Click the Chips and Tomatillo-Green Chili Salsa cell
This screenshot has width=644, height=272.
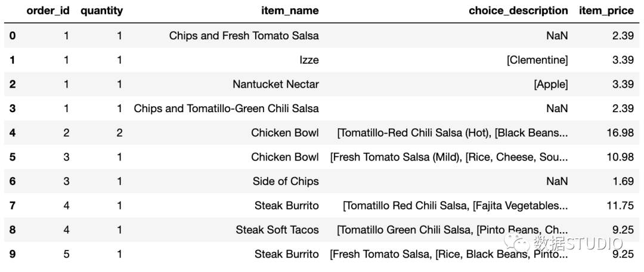click(x=227, y=109)
